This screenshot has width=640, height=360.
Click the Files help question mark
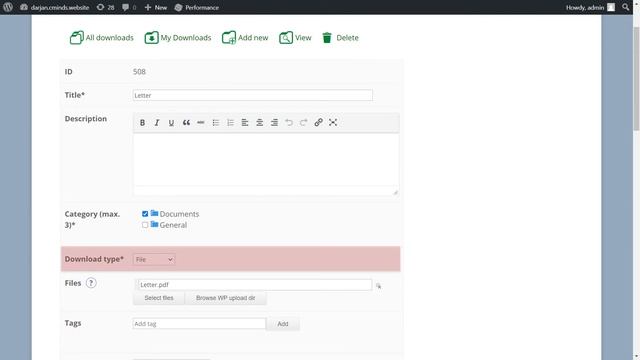[91, 283]
